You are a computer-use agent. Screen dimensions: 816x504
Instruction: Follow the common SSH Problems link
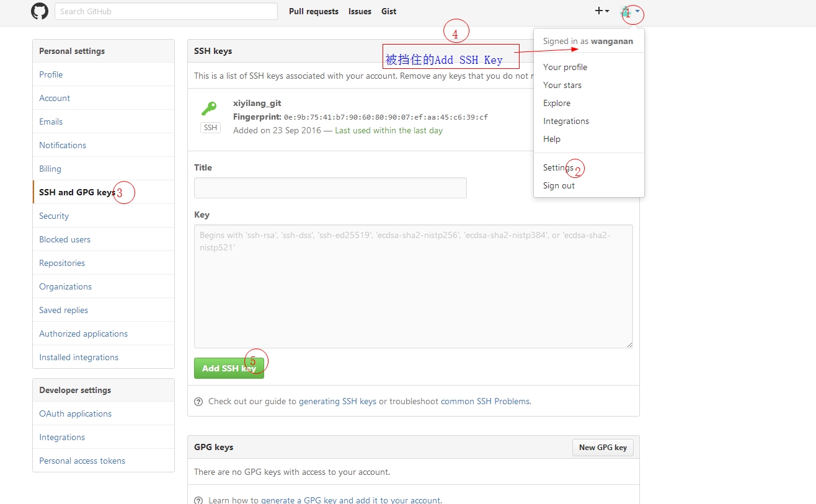tap(486, 401)
